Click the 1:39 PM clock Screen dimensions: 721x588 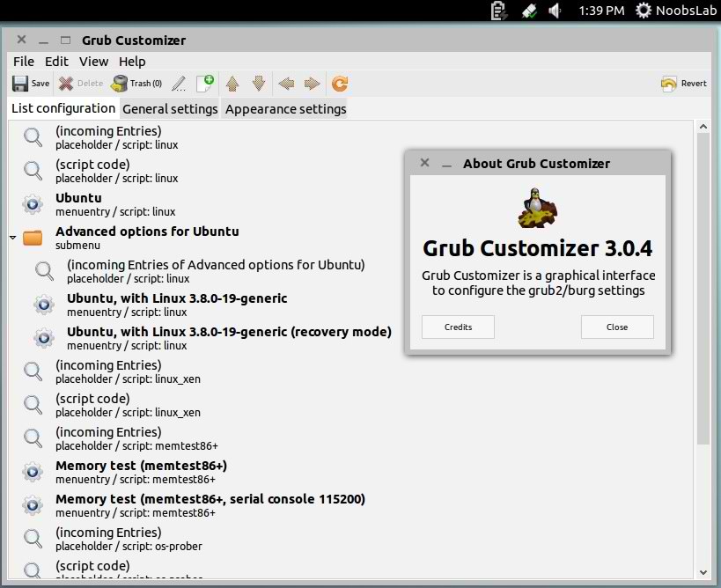coord(601,11)
